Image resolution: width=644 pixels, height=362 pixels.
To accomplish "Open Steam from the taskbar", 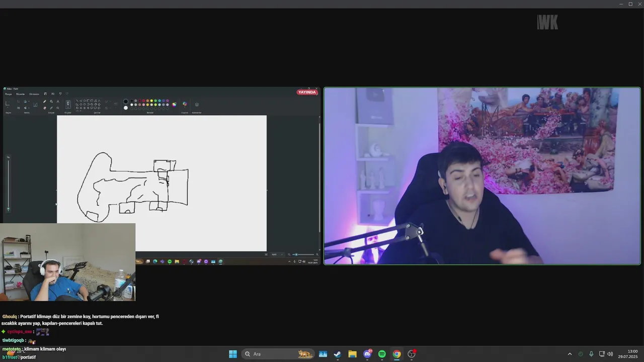I will pos(338,354).
